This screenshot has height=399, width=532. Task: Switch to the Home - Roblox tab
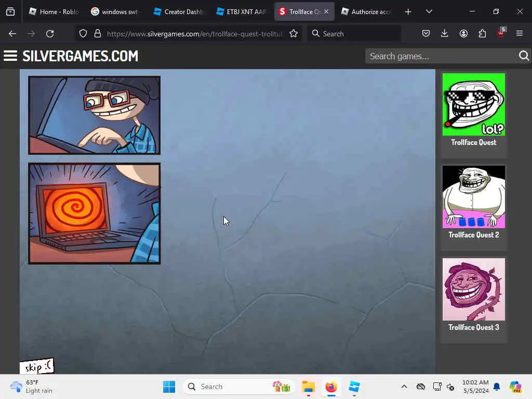(x=54, y=12)
